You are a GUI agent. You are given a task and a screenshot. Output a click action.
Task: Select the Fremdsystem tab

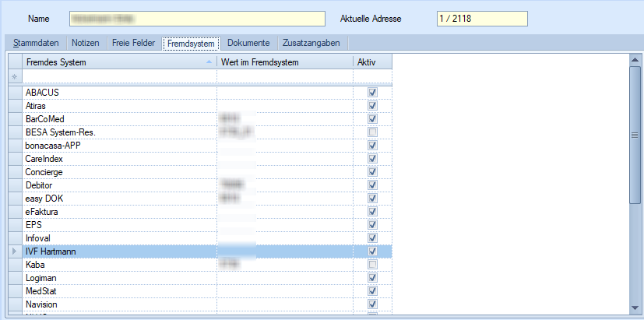(191, 43)
